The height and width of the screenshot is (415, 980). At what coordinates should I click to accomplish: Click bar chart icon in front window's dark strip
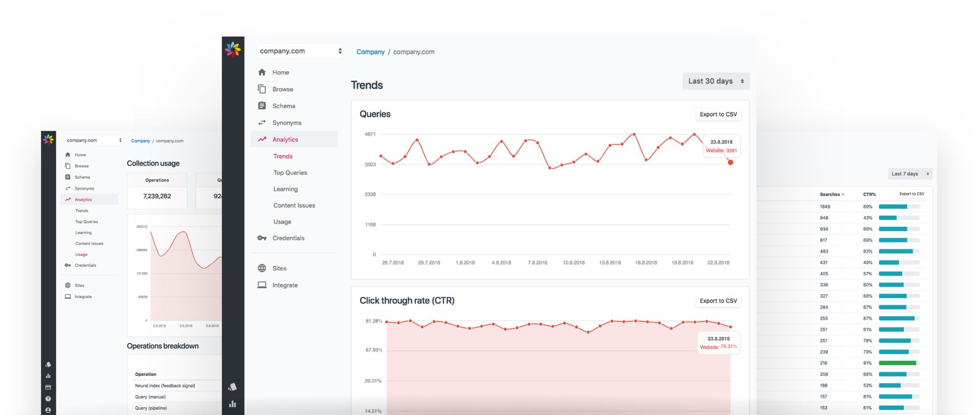[x=233, y=404]
